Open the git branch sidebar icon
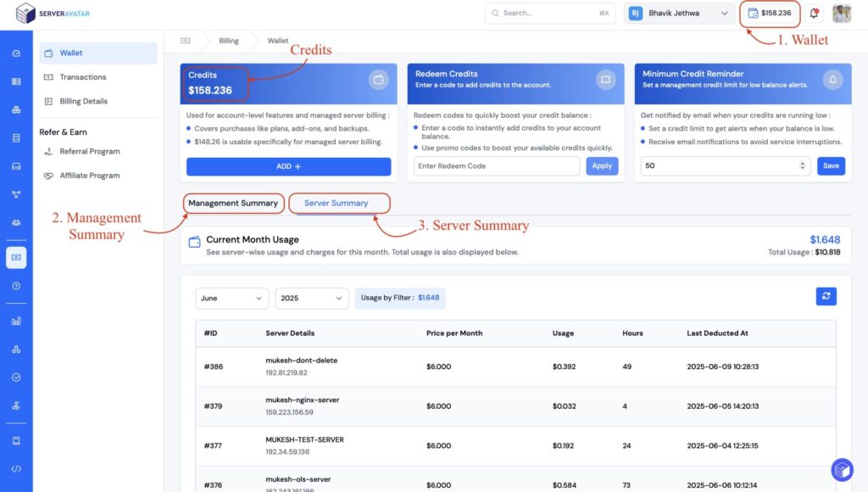Image resolution: width=868 pixels, height=492 pixels. (x=16, y=194)
